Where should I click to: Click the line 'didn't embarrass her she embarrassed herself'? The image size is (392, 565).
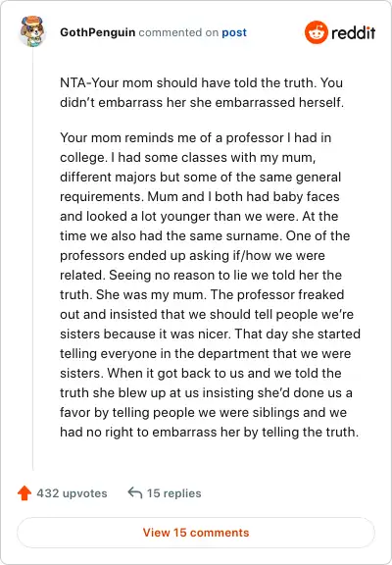coord(202,102)
